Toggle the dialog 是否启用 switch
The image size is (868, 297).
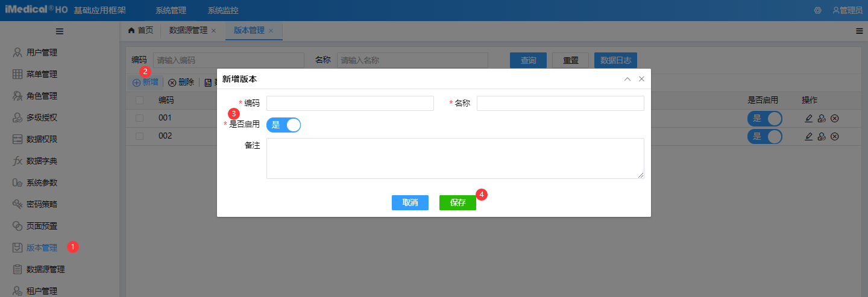coord(283,125)
